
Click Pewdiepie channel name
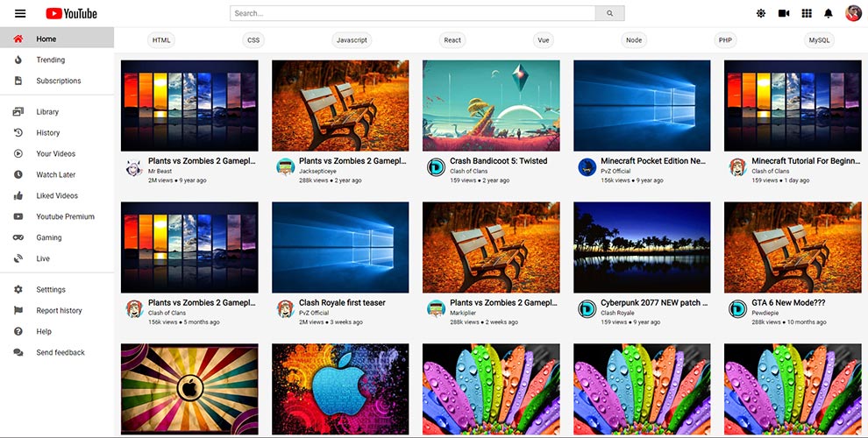(765, 313)
